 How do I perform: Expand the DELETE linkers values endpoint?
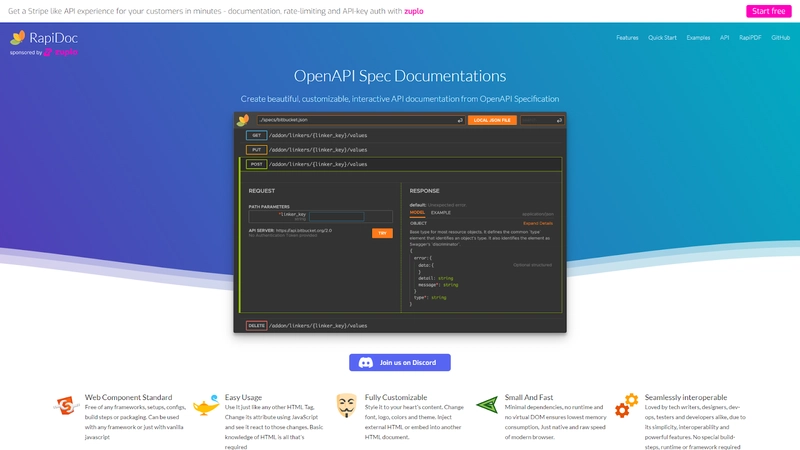pos(403,326)
